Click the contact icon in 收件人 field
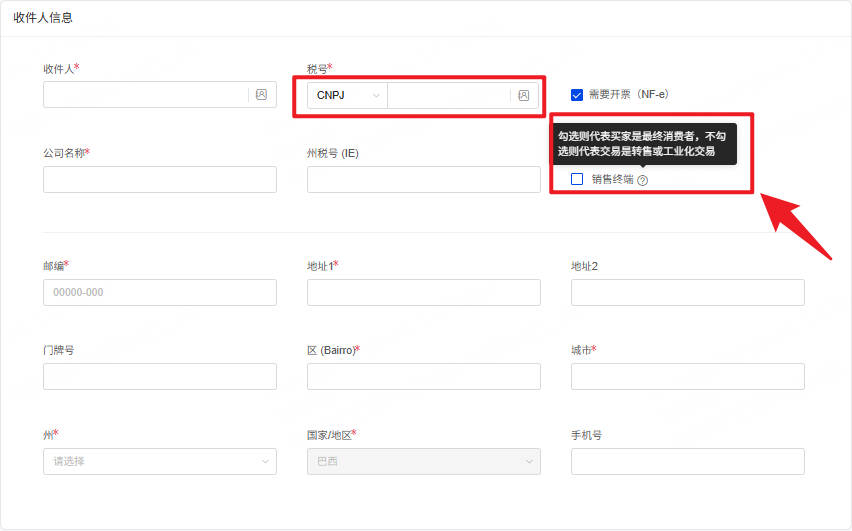 261,95
